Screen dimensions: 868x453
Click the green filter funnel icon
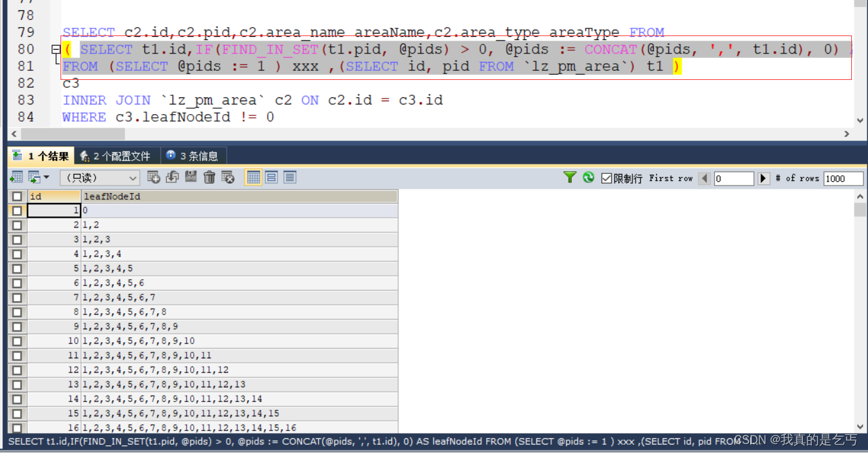(569, 177)
